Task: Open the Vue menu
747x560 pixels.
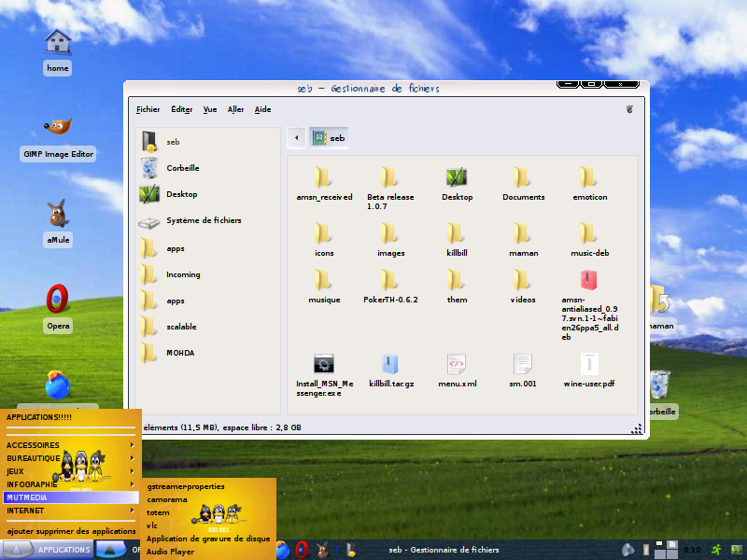Action: [x=209, y=109]
